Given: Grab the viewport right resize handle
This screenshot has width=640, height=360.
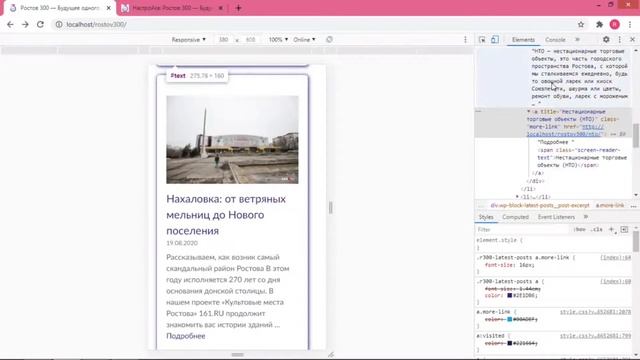Looking at the screenshot, I should point(331,208).
